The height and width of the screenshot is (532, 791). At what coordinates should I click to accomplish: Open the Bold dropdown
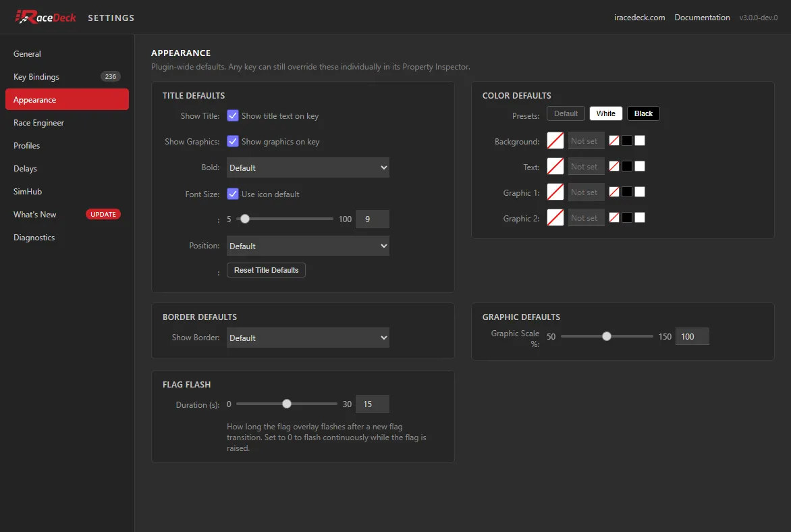[308, 167]
